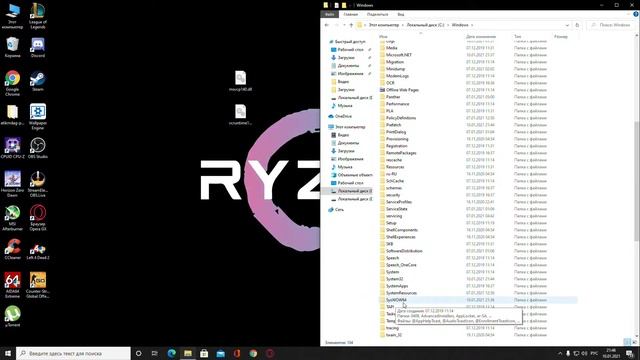This screenshot has width=640, height=360.
Task: Select the System32 folder
Action: point(394,279)
